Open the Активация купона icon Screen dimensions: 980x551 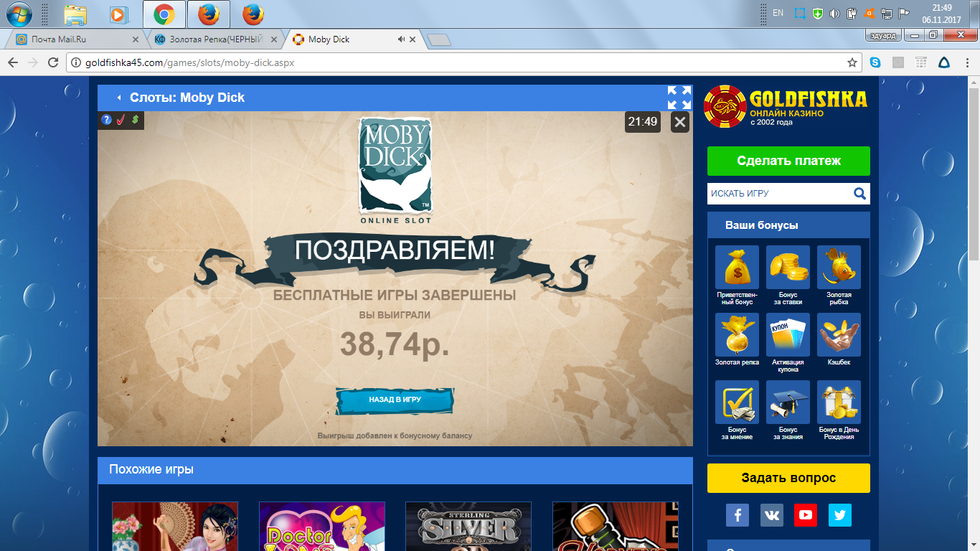pyautogui.click(x=788, y=335)
